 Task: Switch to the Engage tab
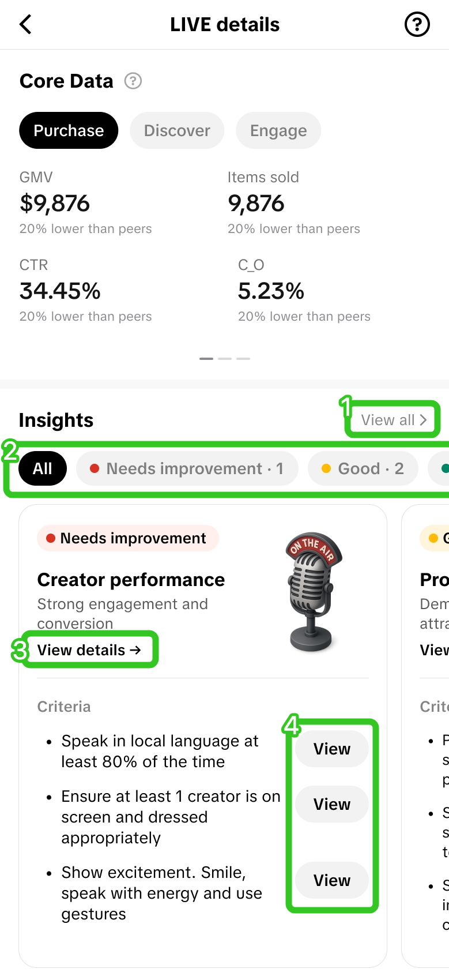click(278, 130)
